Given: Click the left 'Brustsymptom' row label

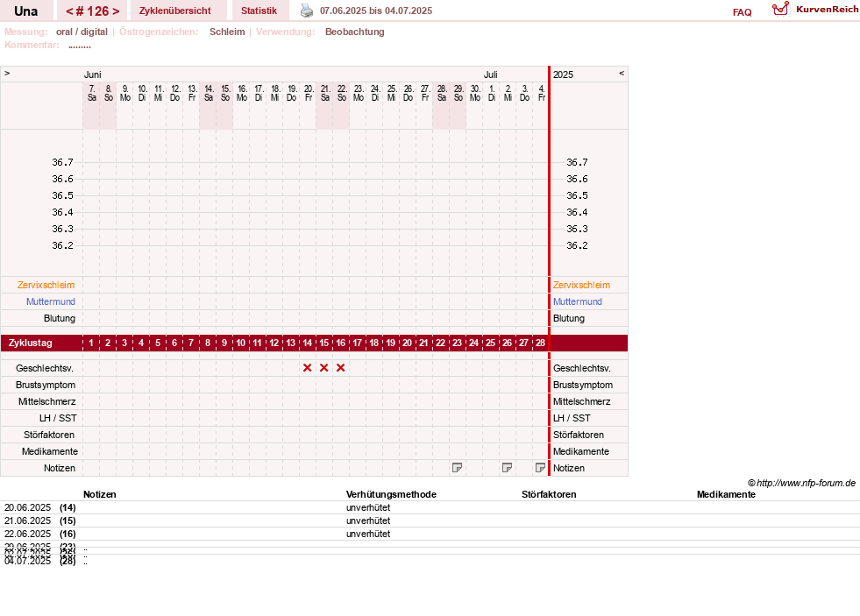Looking at the screenshot, I should (46, 385).
